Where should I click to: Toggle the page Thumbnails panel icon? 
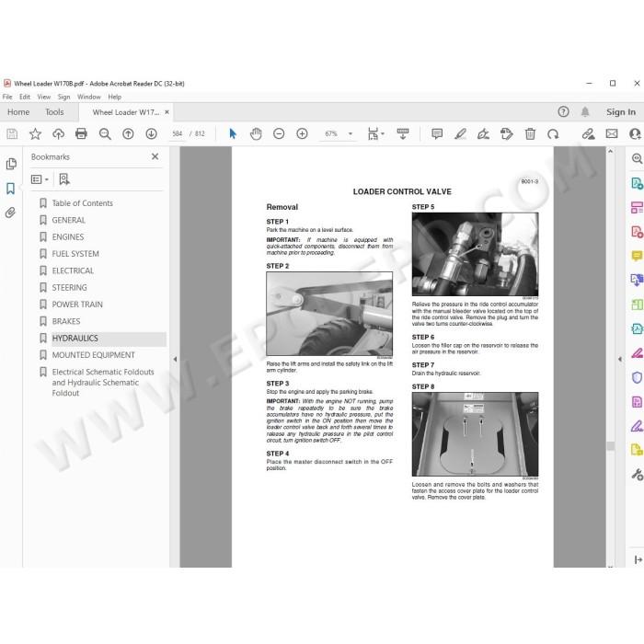tap(11, 164)
